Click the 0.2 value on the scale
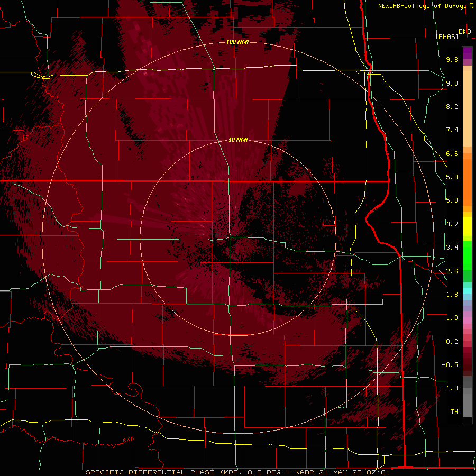The image size is (476, 476). [x=452, y=342]
